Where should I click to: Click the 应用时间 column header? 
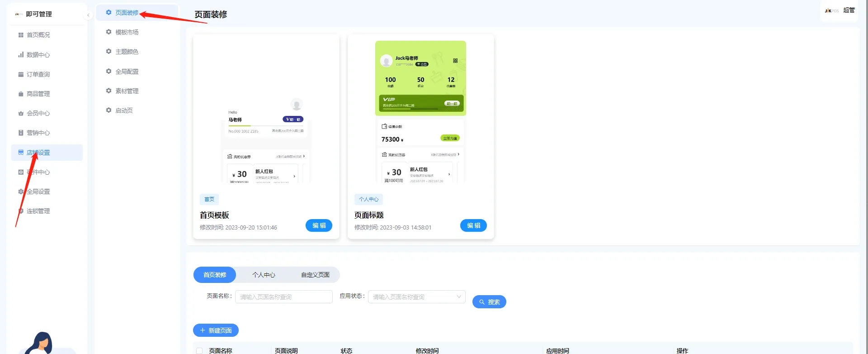pos(557,351)
